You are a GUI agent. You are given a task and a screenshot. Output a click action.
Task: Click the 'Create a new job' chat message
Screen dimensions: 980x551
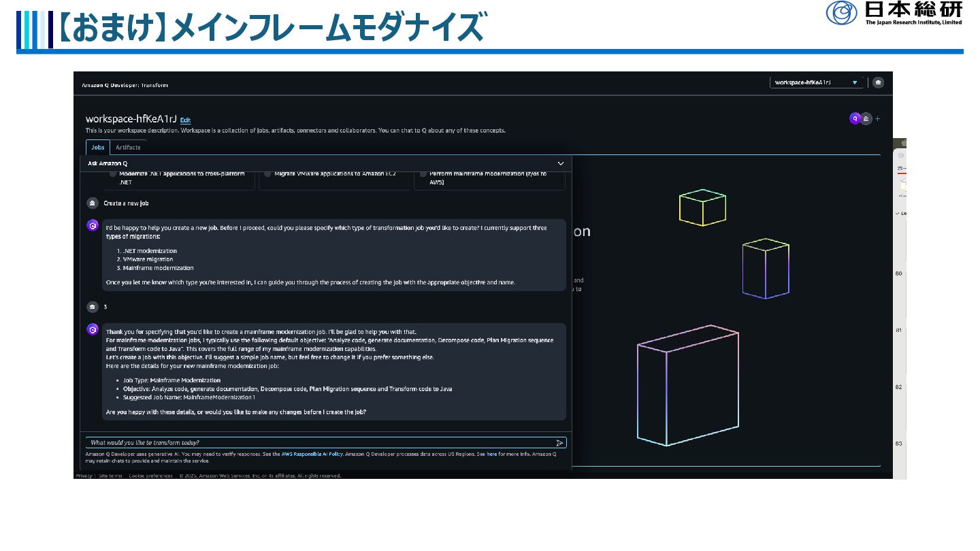[126, 203]
